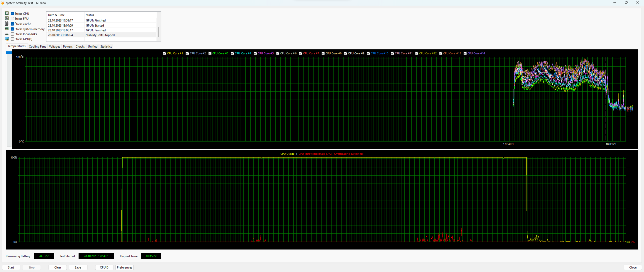Select log row 28.10.2023 17:59:17
Screen dimensions: 644x272
(102, 20)
